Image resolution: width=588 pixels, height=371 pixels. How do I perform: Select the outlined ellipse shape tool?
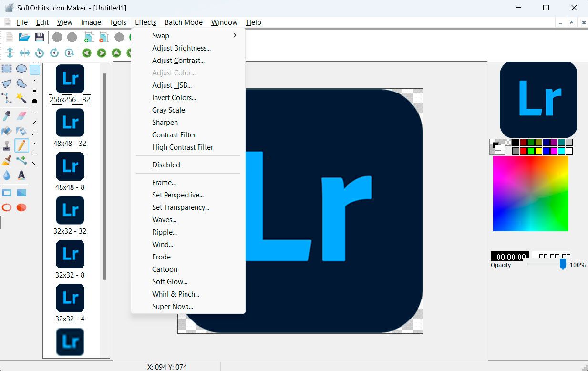click(x=7, y=207)
